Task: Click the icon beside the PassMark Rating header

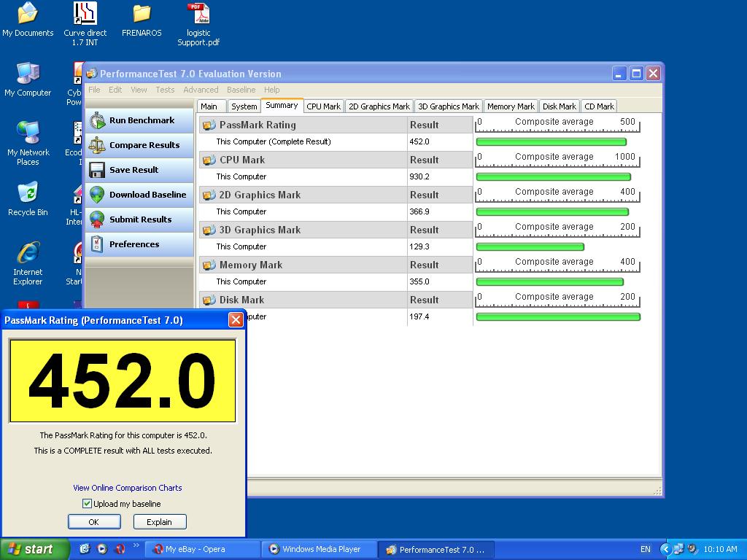Action: tap(209, 125)
